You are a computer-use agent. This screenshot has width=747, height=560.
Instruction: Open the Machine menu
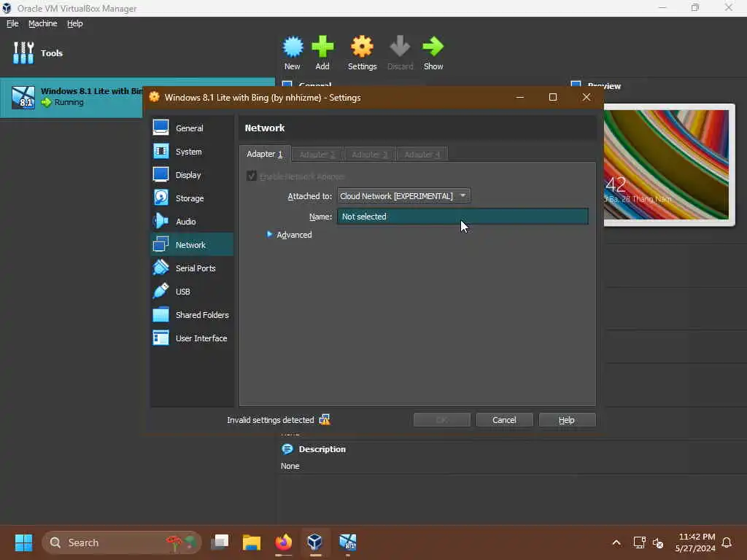click(x=43, y=23)
